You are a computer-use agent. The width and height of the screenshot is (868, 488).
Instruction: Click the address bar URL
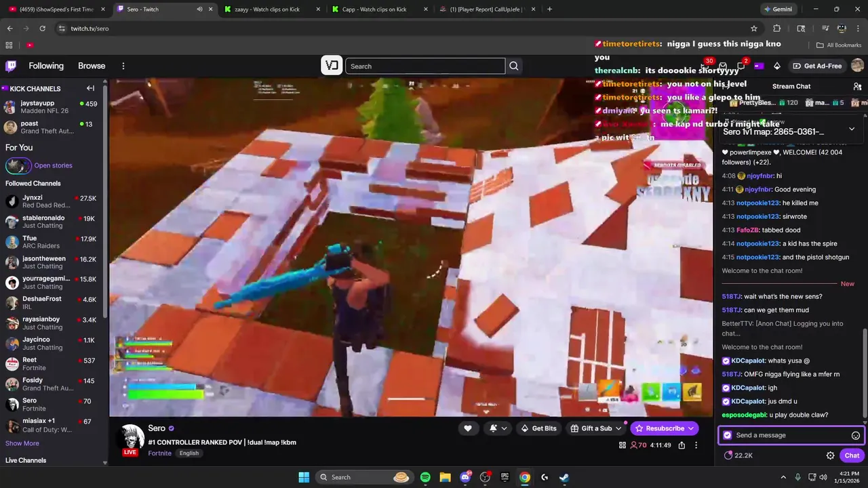tap(90, 28)
